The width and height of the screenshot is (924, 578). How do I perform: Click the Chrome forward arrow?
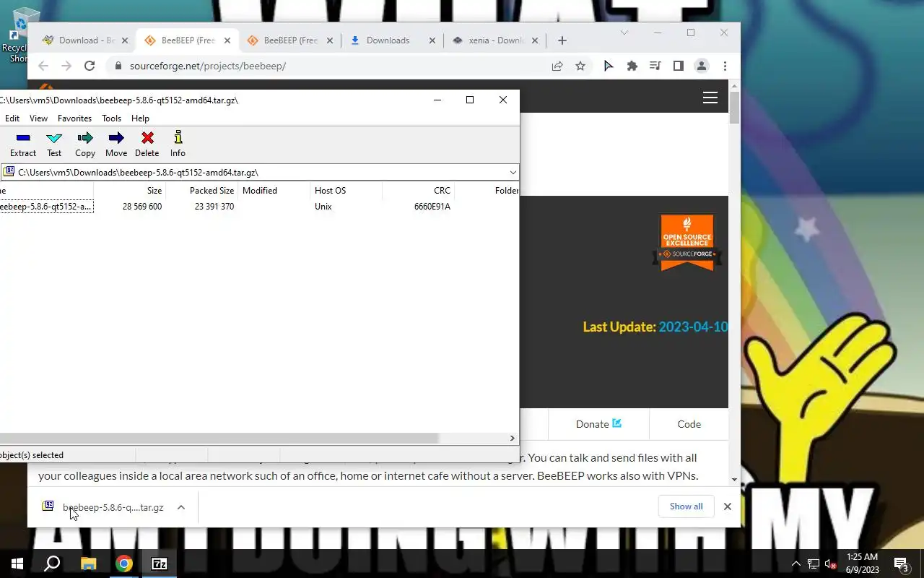coord(66,66)
